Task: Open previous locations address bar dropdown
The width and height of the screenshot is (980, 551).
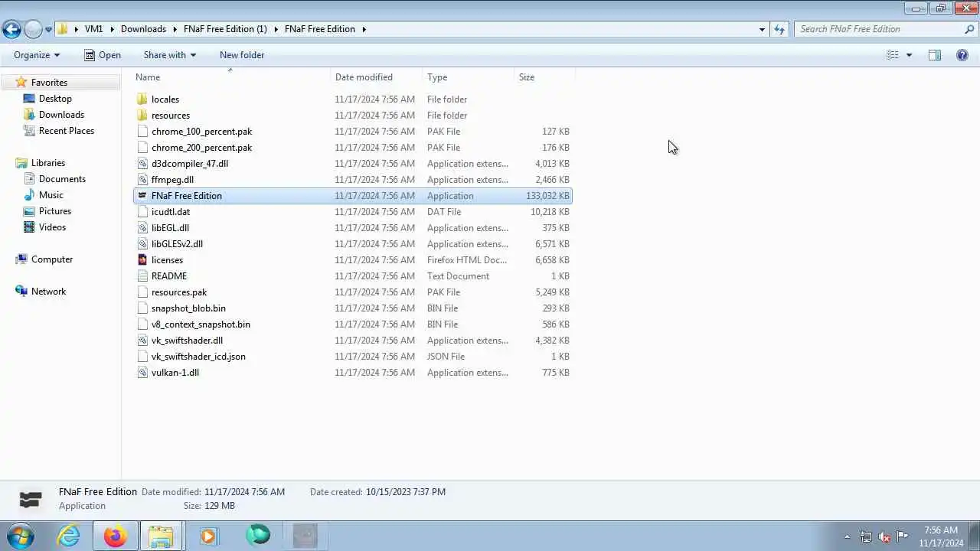Action: 762,29
